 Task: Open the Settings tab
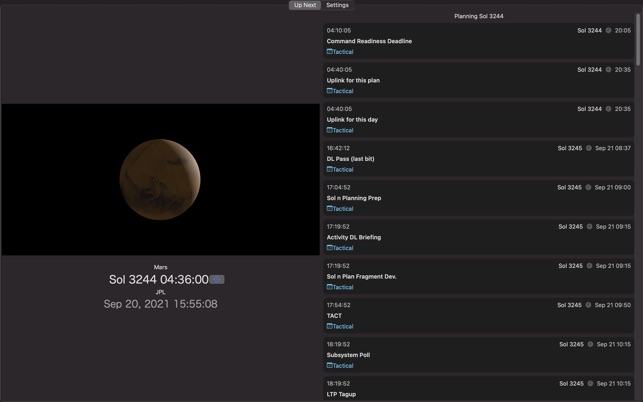(337, 5)
